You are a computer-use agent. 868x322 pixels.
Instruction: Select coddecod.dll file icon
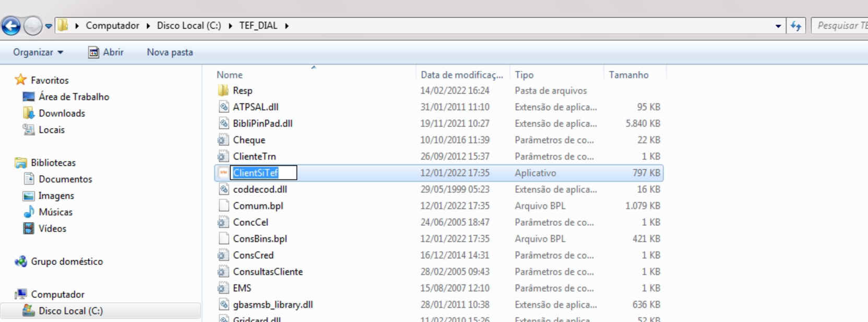[x=223, y=189]
